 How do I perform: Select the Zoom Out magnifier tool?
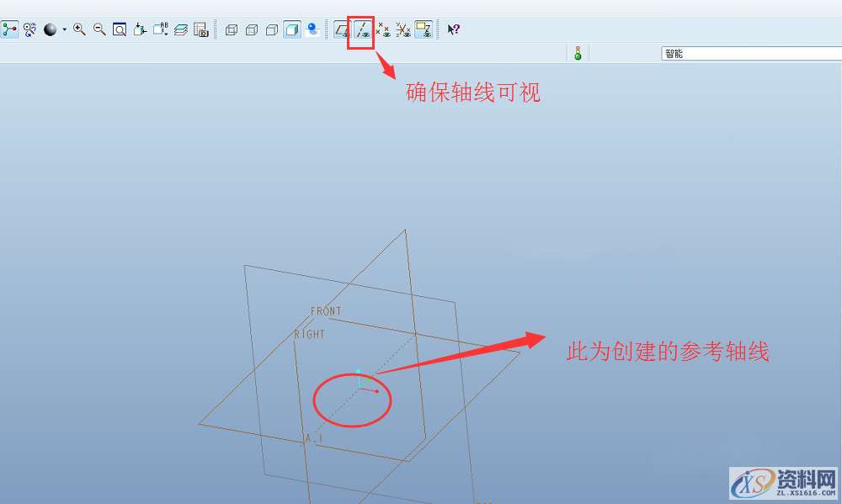(98, 29)
